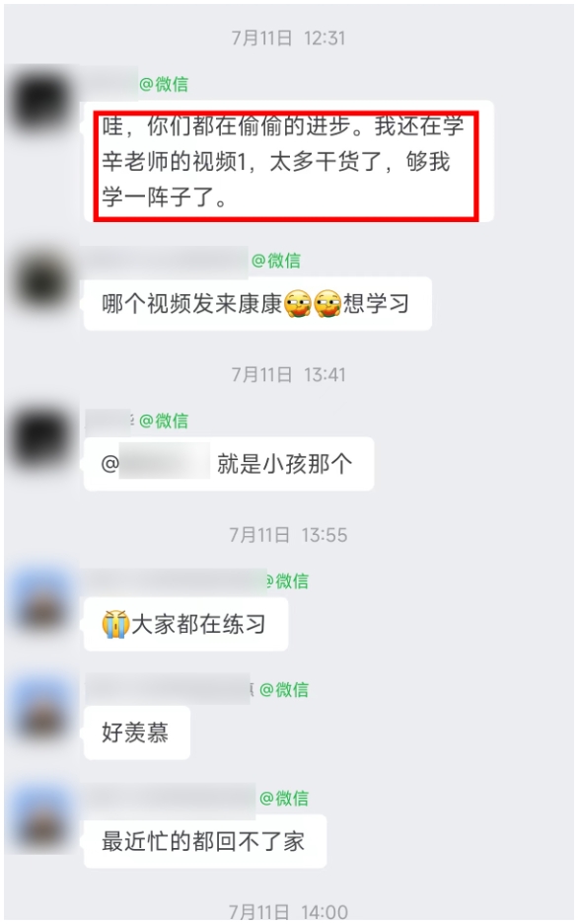The height and width of the screenshot is (924, 578).
Task: Click the avatar beside '最近忙的都回不了家'
Action: [x=42, y=818]
